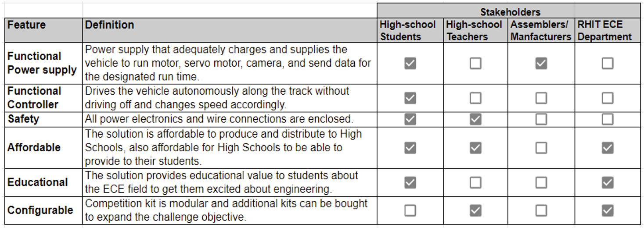
Task: Select the Configurable definition text cell
Action: (x=228, y=210)
